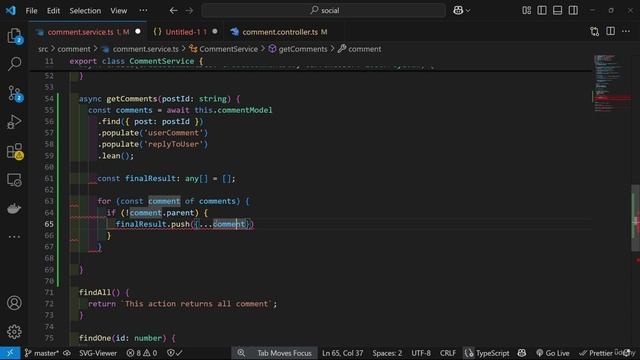Open changes compare icon in editor toolbar
640x360 pixels.
595,31
